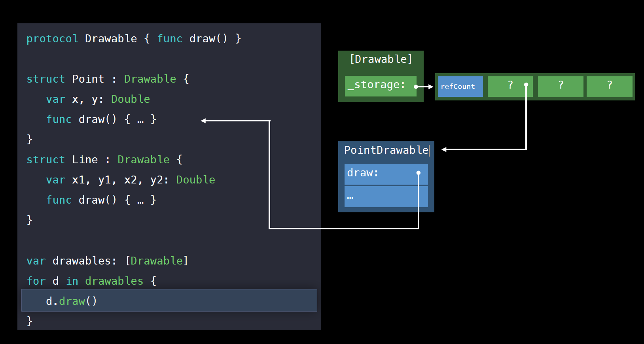Click the 'var drawables: [Drawable]' line

pyautogui.click(x=107, y=261)
